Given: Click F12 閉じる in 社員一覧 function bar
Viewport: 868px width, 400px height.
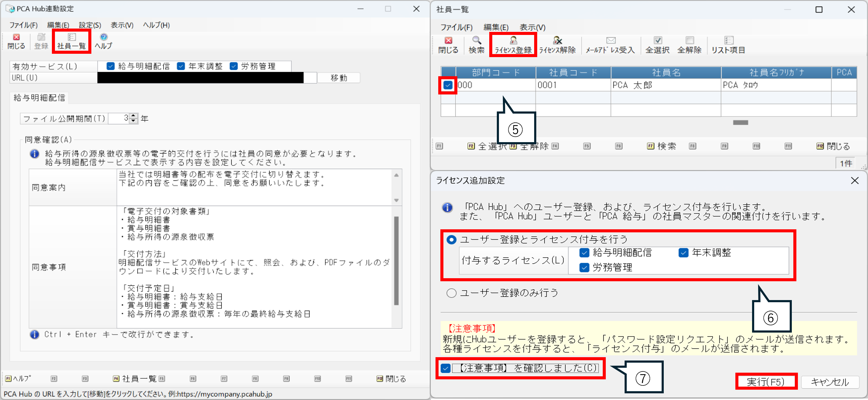Looking at the screenshot, I should click(833, 146).
